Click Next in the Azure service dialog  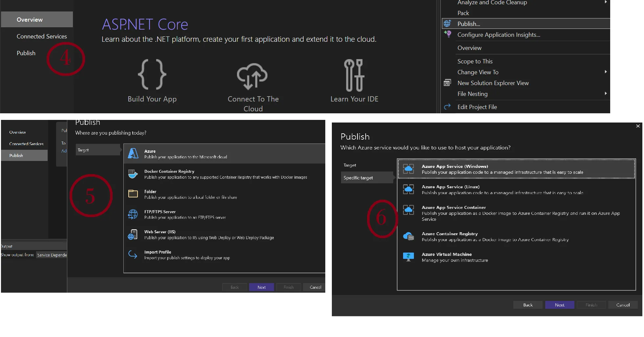560,305
